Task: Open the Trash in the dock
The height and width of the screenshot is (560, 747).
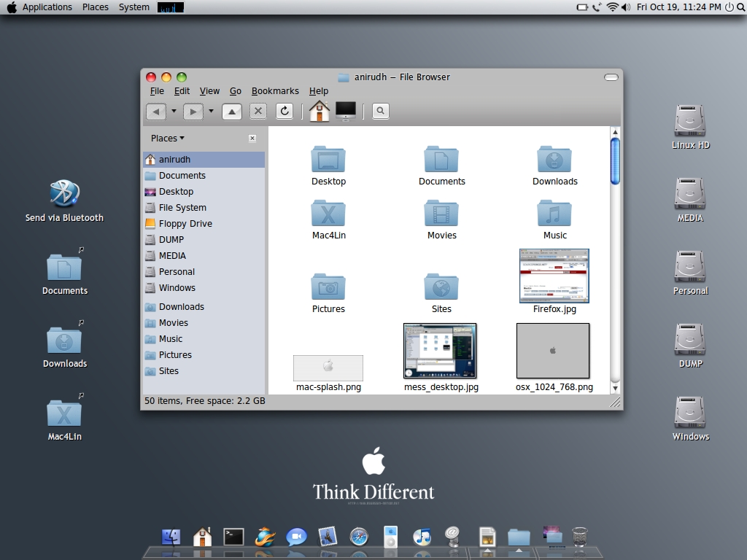Action: (x=579, y=537)
